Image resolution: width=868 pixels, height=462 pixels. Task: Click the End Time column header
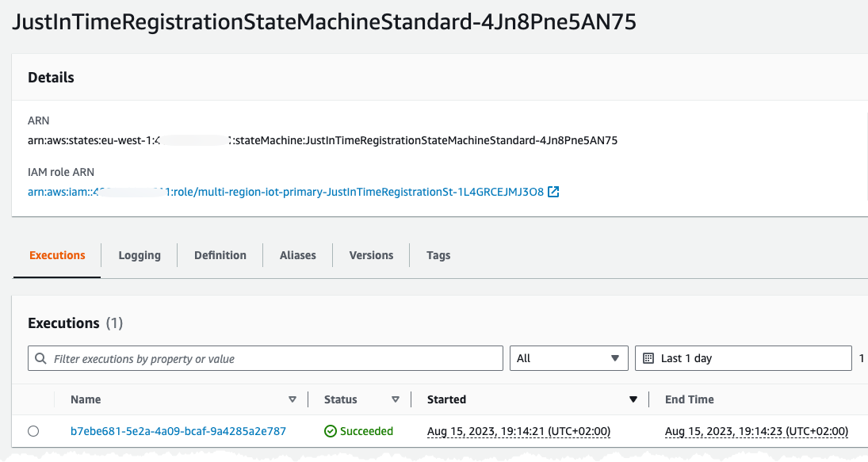click(x=689, y=399)
